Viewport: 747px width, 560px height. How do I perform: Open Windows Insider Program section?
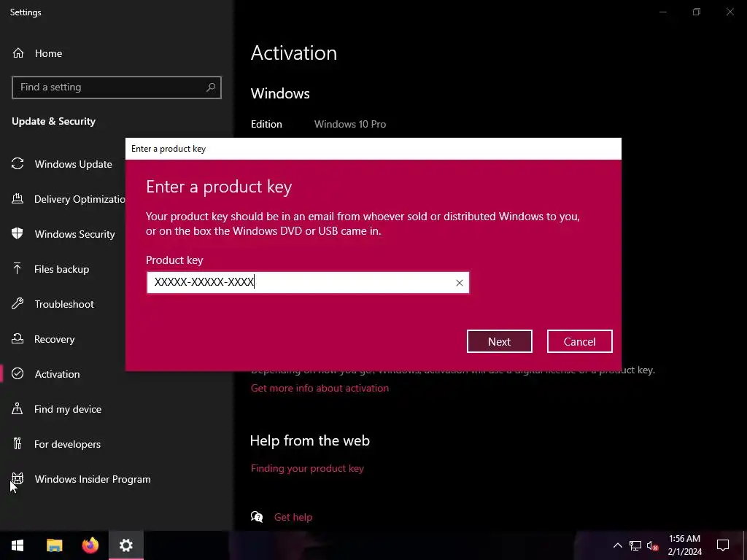pyautogui.click(x=93, y=479)
